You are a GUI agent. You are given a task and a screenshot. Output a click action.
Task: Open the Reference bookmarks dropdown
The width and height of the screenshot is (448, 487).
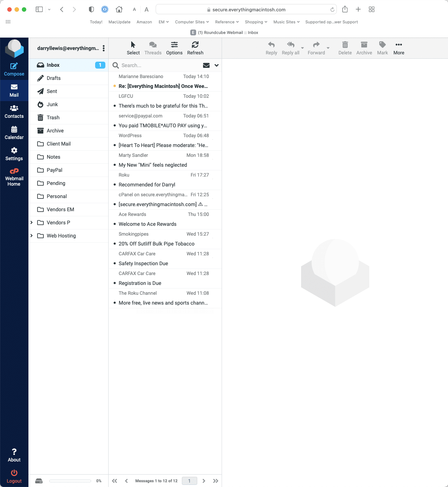pyautogui.click(x=227, y=22)
